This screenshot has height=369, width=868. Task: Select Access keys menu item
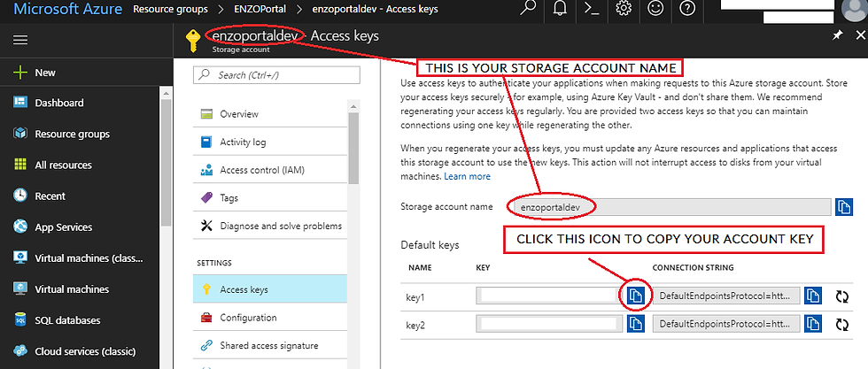270,289
